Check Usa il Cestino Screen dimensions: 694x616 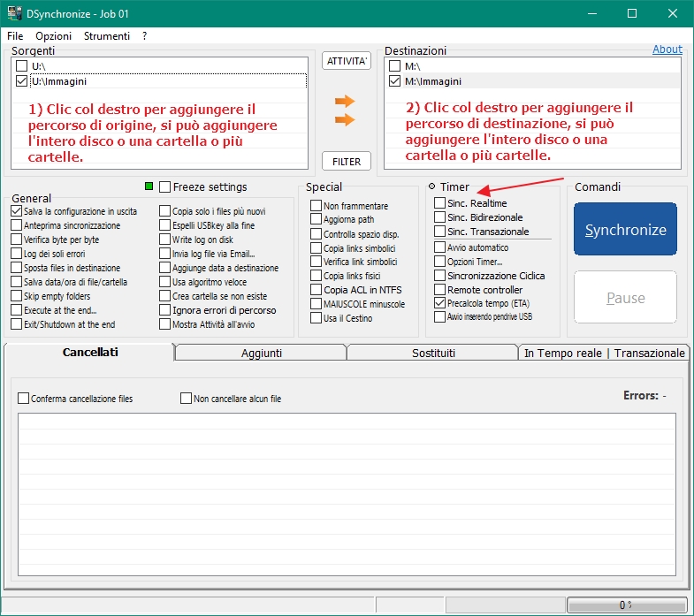[x=316, y=318]
